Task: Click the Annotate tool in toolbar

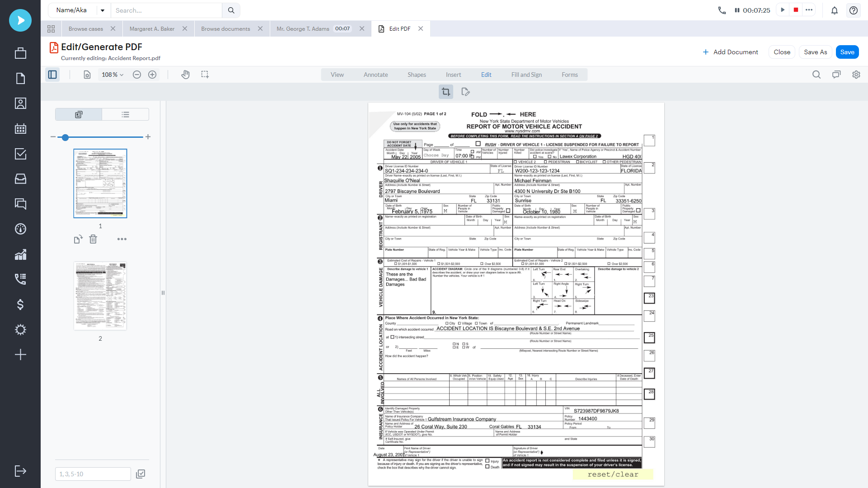Action: tap(375, 75)
